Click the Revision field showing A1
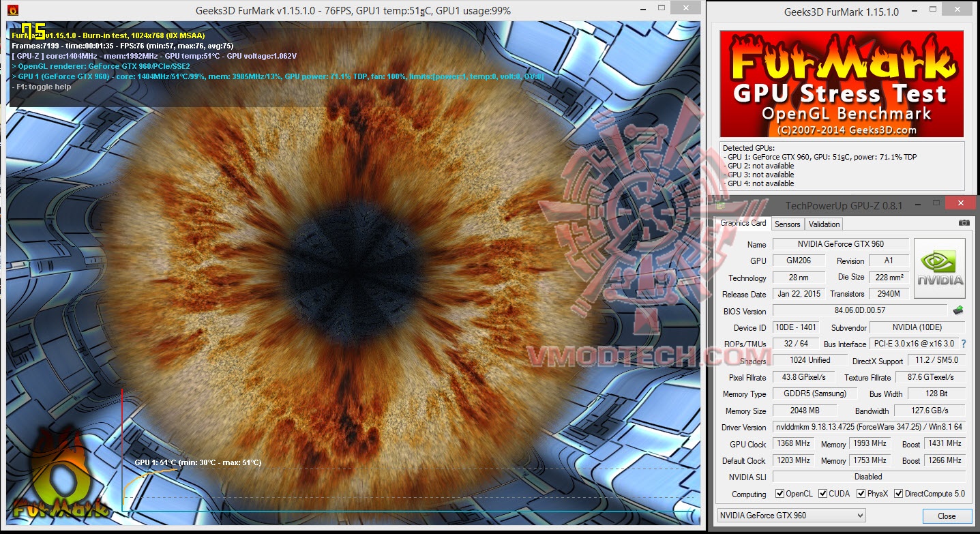This screenshot has height=534, width=980. coord(889,261)
